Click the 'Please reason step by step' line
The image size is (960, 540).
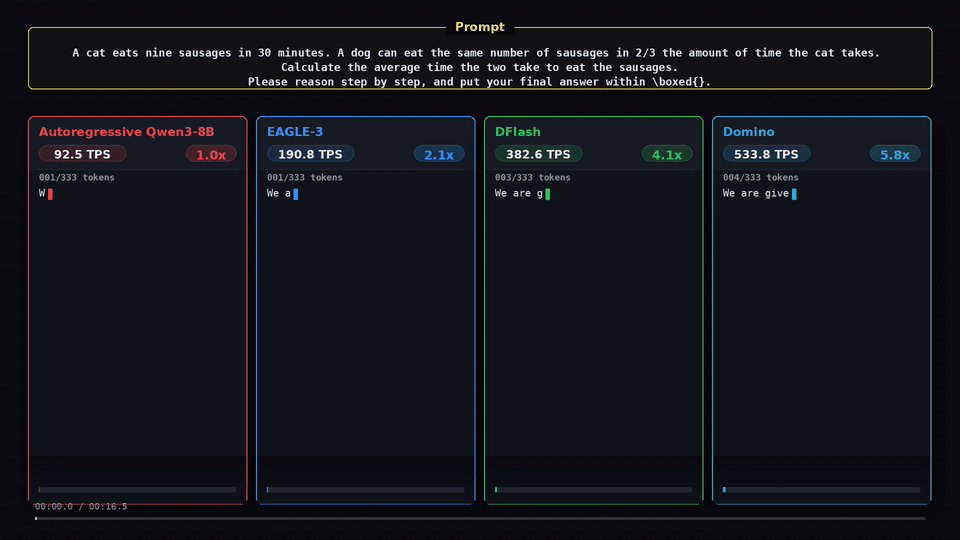[479, 82]
